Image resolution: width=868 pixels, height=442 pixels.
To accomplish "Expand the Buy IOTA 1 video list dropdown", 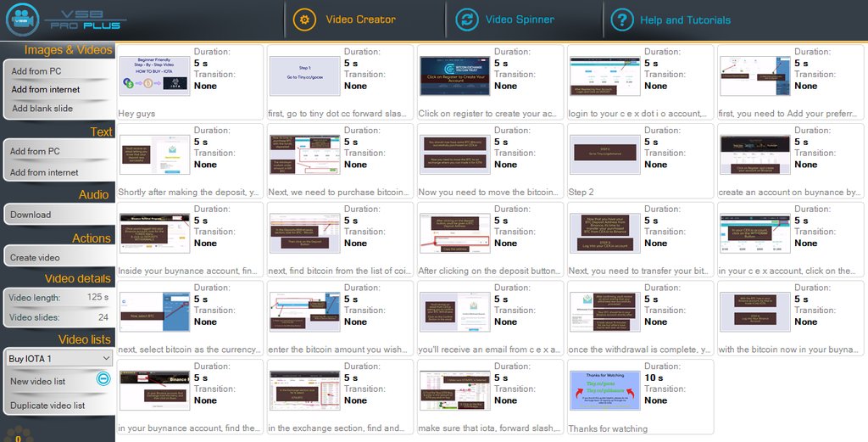I will [58, 358].
